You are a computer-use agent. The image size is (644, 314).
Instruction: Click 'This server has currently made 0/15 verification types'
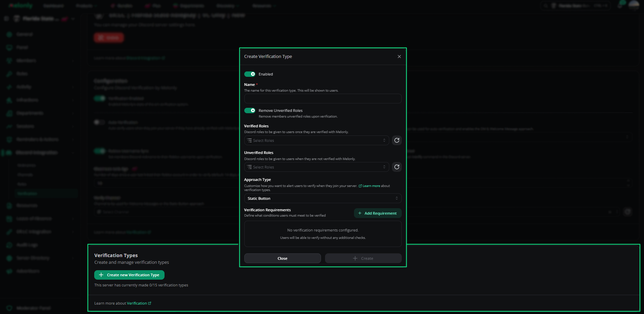[141, 285]
